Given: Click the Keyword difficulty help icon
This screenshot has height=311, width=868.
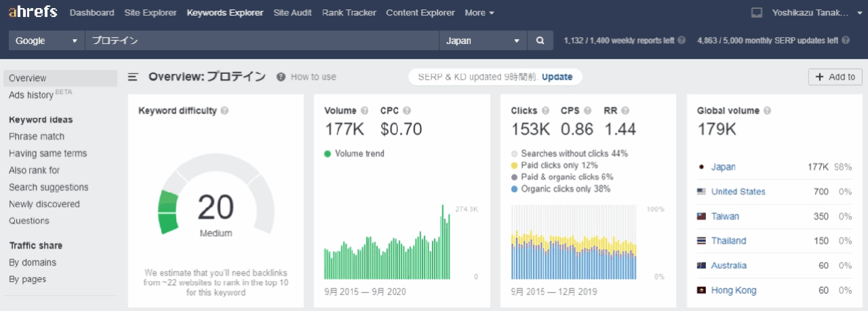Looking at the screenshot, I should click(224, 110).
